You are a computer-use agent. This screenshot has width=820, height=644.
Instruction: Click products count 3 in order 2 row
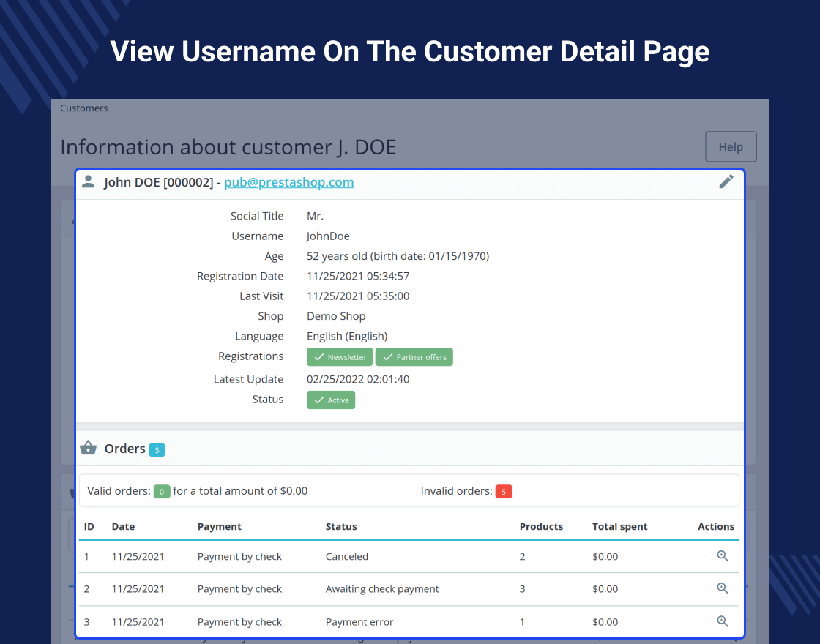522,589
